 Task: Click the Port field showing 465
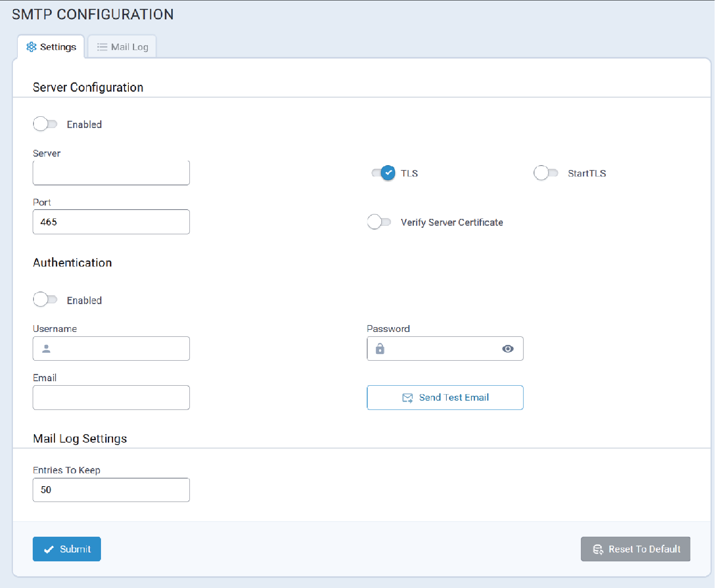[111, 222]
